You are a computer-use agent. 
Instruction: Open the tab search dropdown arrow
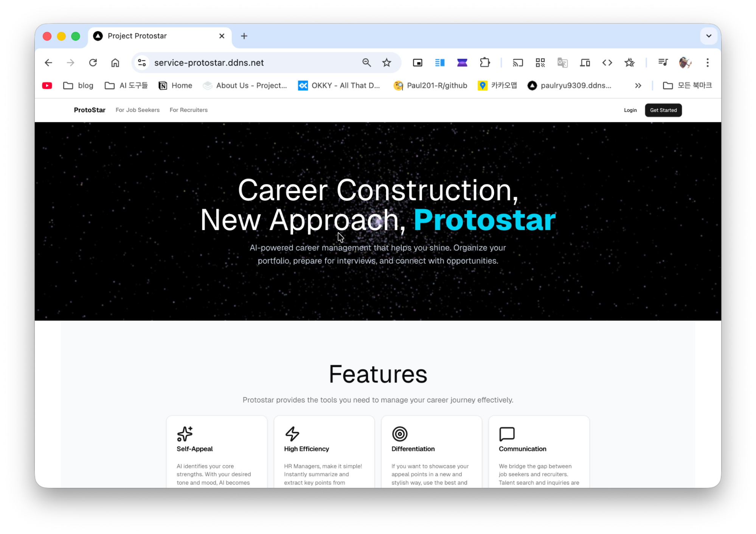[x=708, y=36]
